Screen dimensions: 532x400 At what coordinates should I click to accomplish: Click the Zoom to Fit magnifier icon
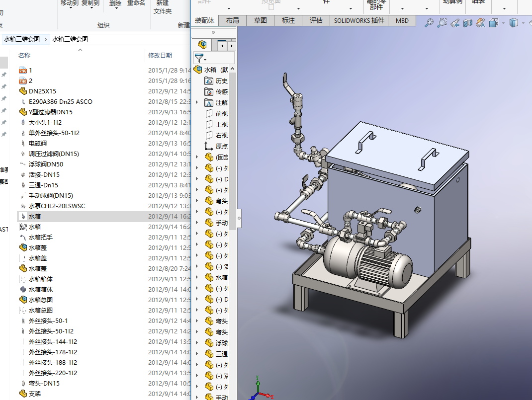(429, 23)
